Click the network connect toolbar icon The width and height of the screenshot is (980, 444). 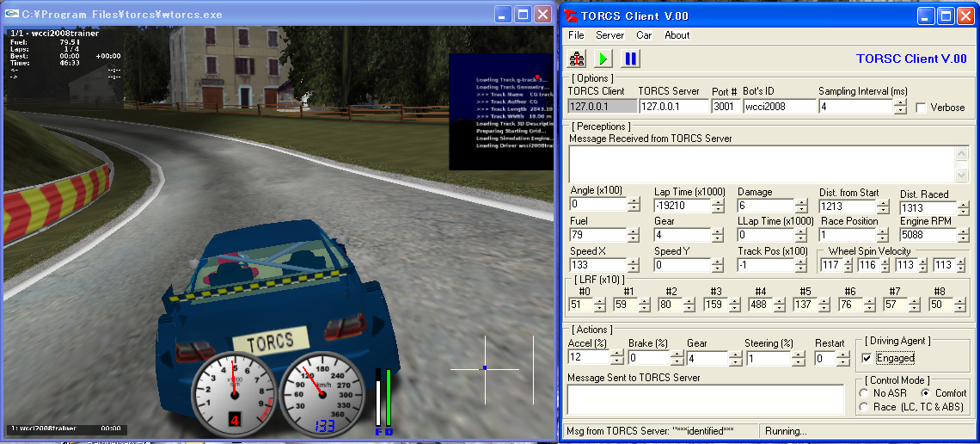578,59
